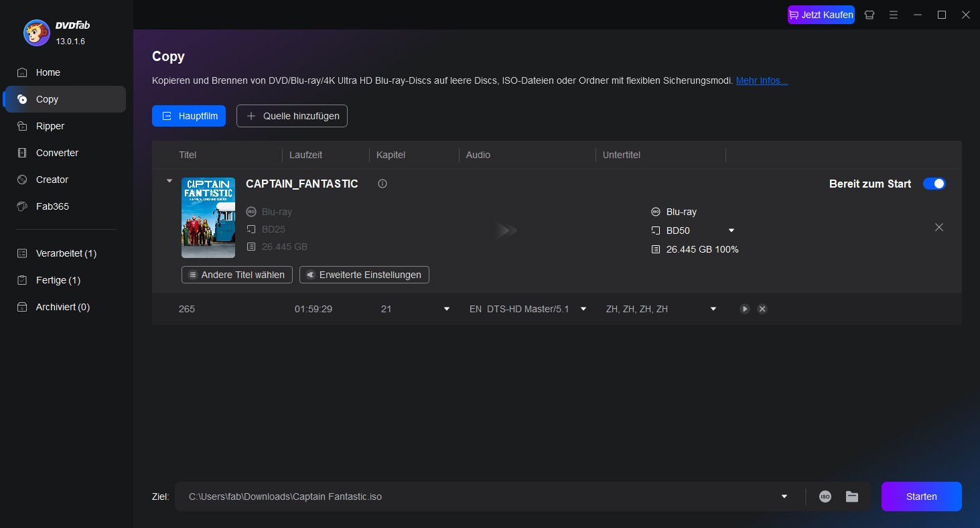Click the Untertitel column header
The height and width of the screenshot is (528, 980).
622,155
